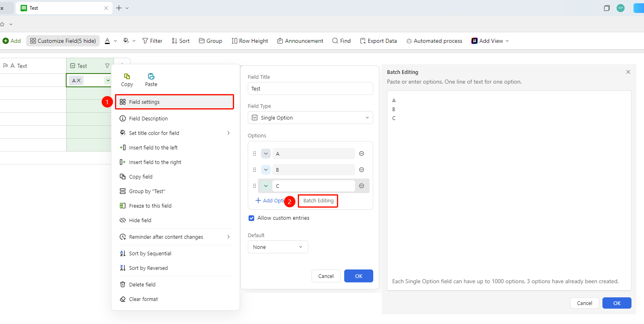644x324 pixels.
Task: Open the Sort tool in toolbar
Action: 180,41
